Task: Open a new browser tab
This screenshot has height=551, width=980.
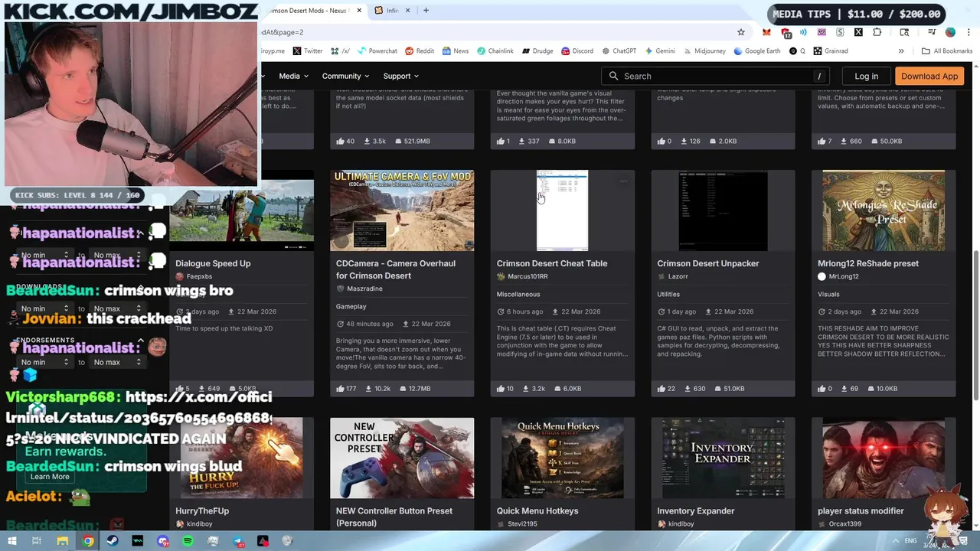Action: pos(426,11)
